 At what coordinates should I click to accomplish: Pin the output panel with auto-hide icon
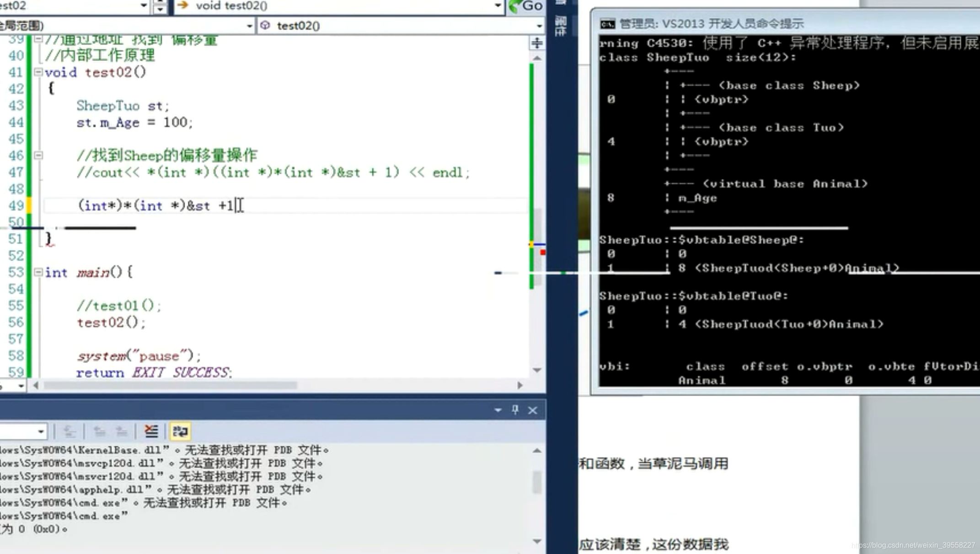click(x=515, y=410)
